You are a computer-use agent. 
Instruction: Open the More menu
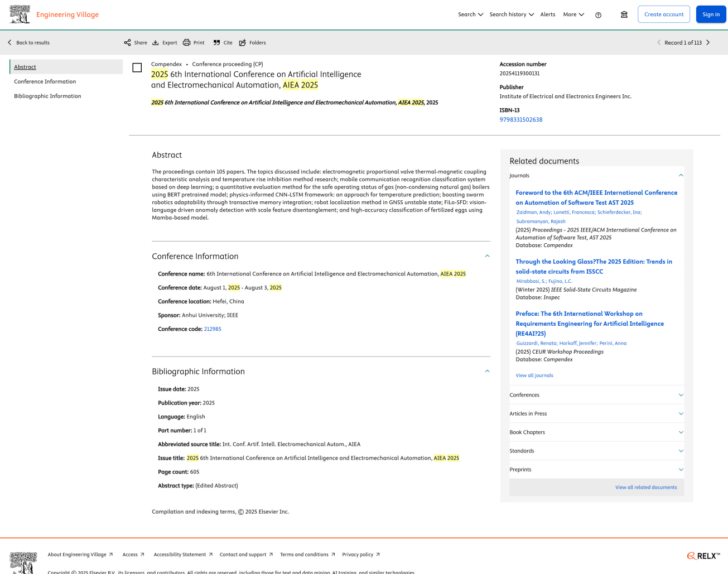coord(573,15)
